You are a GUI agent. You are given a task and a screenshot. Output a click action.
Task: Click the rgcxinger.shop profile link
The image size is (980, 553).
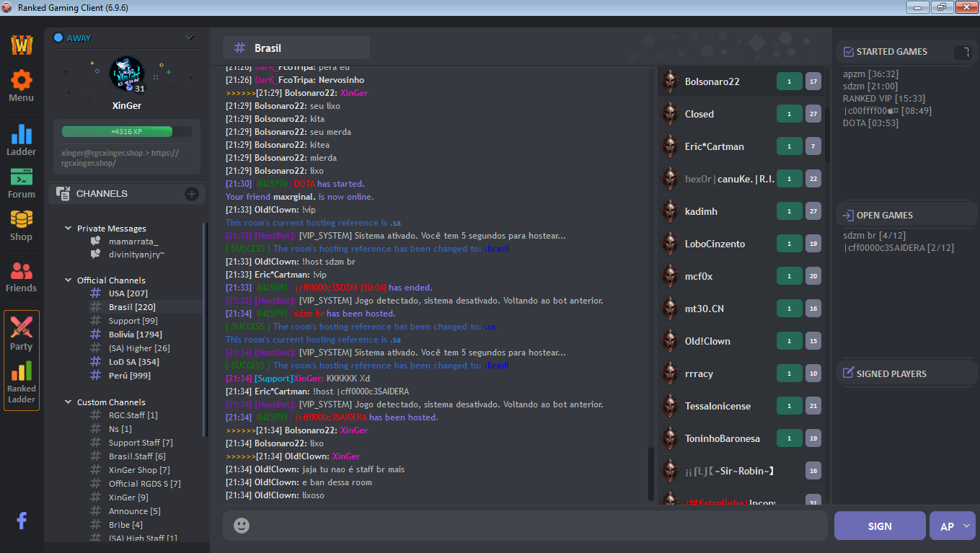[x=120, y=158]
